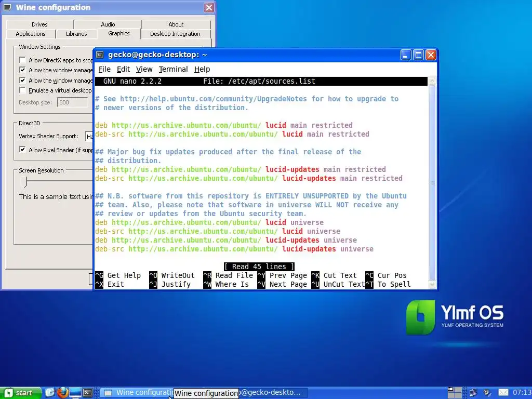Click '^W Where Is' in nano footer
Viewport: 532px width, 399px height.
(226, 284)
